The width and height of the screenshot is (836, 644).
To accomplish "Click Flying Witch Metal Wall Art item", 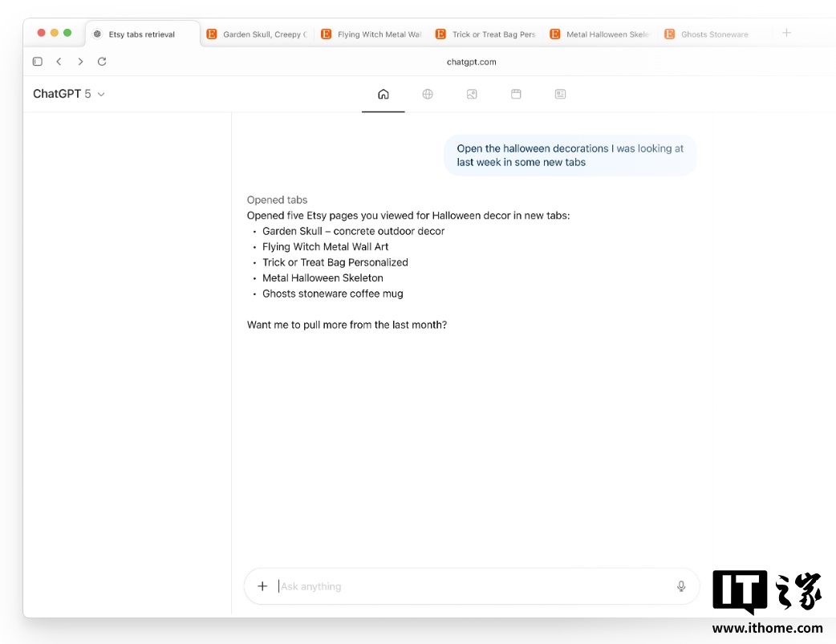I will [x=325, y=247].
